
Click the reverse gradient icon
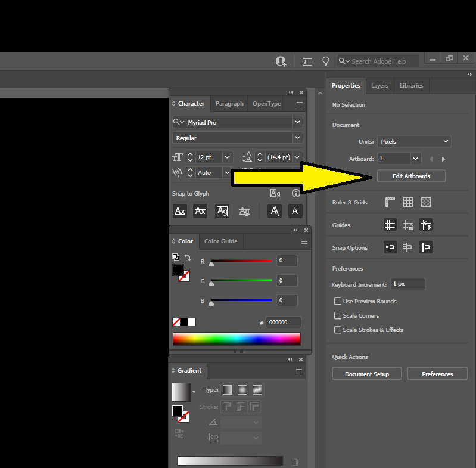tap(179, 433)
